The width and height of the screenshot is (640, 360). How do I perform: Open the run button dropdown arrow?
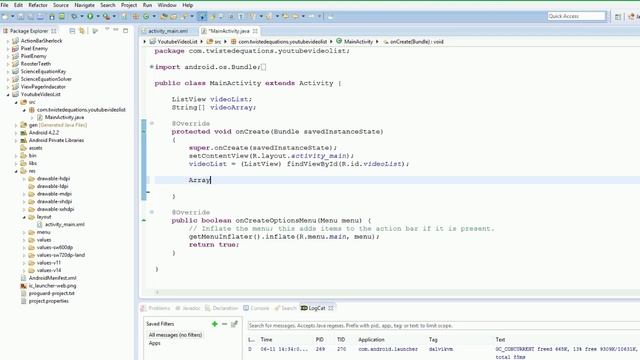(98, 16)
